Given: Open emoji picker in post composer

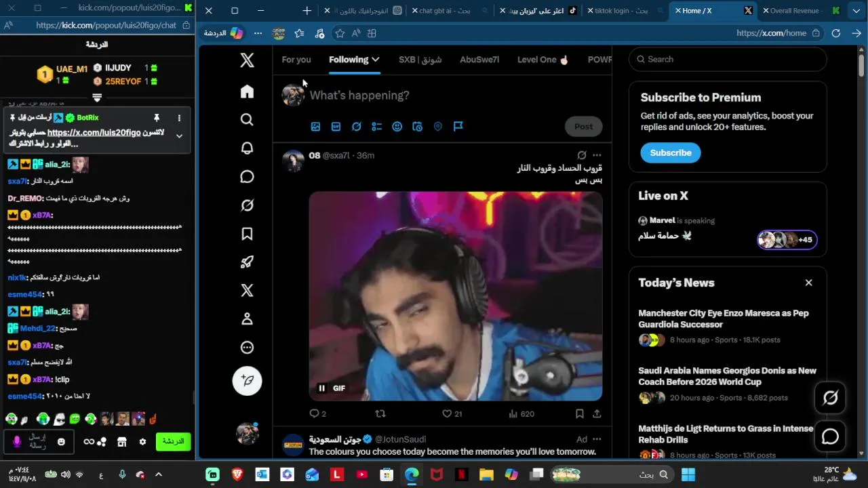Looking at the screenshot, I should (397, 127).
